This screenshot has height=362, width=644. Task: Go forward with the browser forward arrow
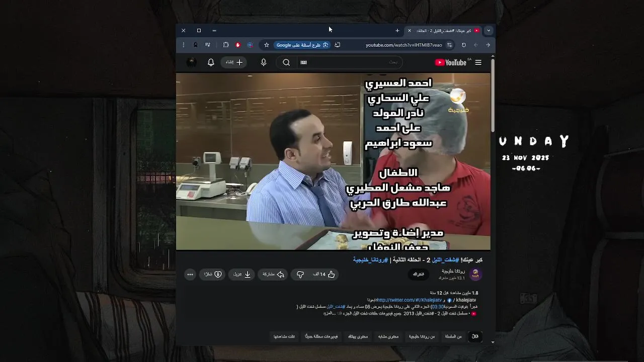(488, 45)
